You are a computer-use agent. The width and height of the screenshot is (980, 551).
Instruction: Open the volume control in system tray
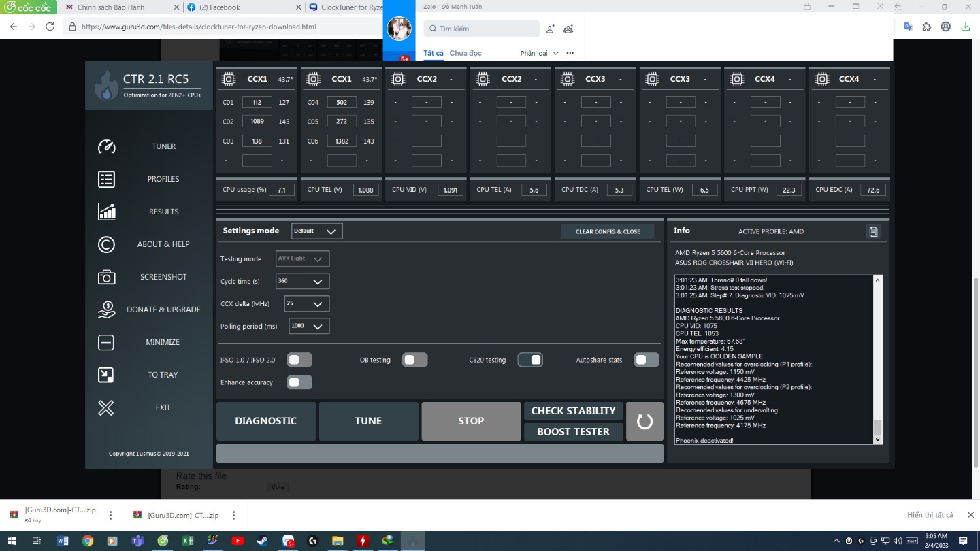click(x=898, y=541)
